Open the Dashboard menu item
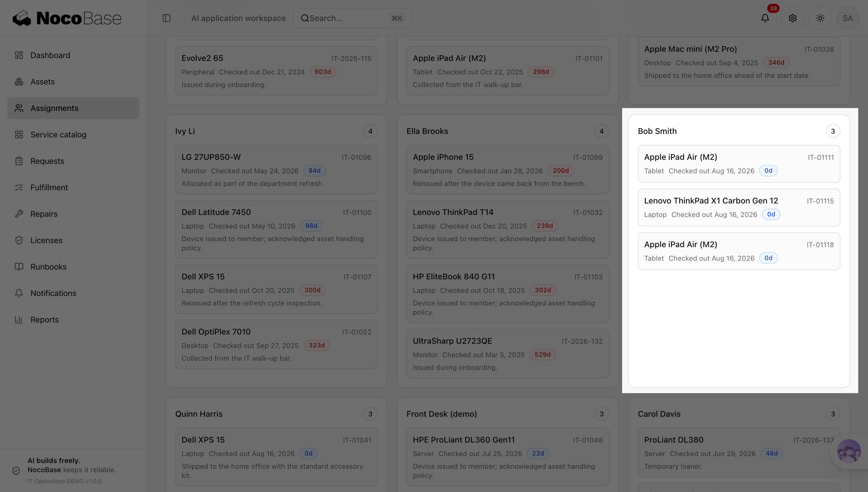Image resolution: width=868 pixels, height=492 pixels. click(x=73, y=55)
